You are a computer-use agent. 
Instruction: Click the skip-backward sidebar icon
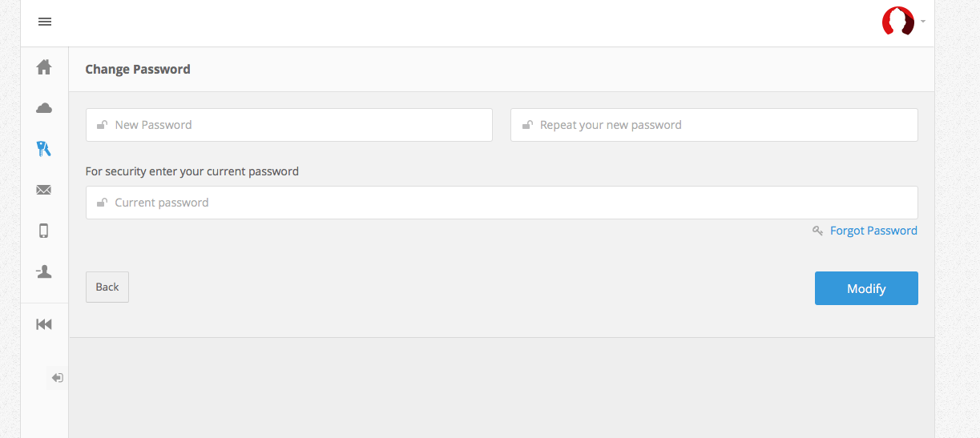(x=44, y=324)
